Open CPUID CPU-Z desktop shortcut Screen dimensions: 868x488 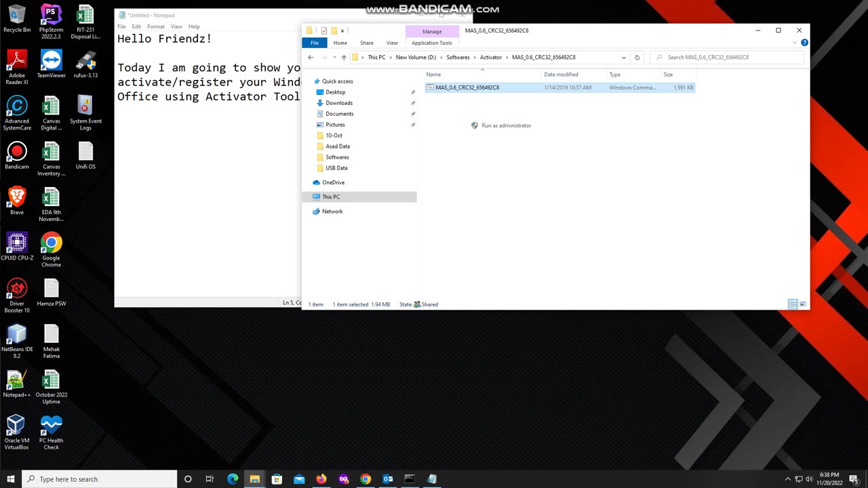pos(17,247)
